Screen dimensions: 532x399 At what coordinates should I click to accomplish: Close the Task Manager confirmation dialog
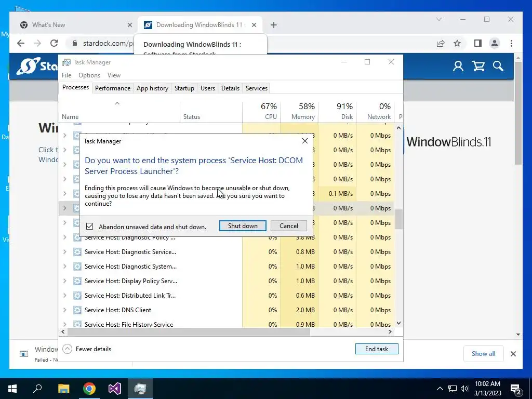[304, 141]
